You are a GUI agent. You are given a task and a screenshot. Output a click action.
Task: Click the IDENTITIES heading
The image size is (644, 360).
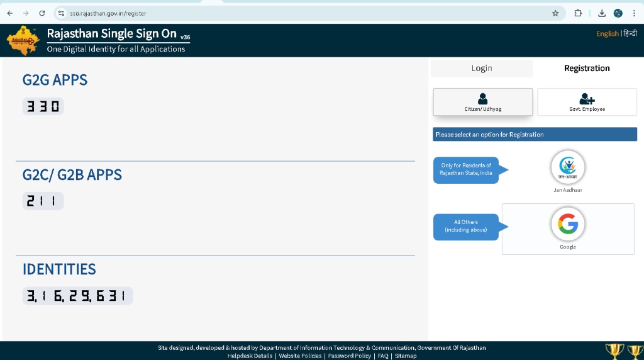pos(59,269)
